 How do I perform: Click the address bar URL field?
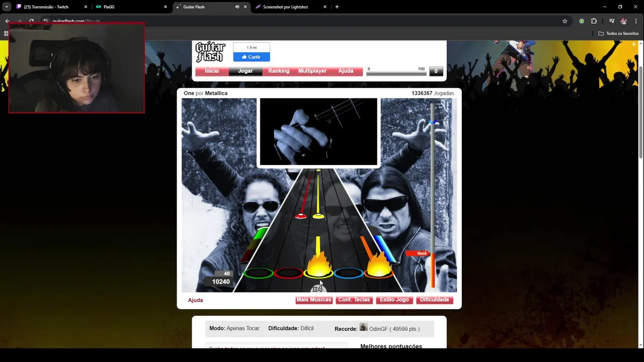pos(302,21)
